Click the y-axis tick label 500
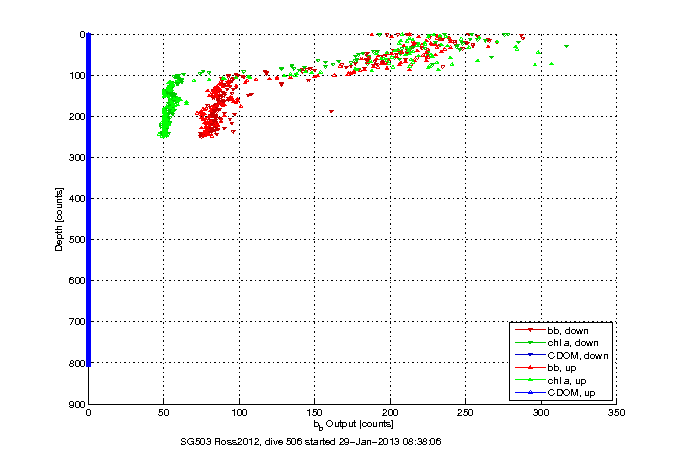 click(76, 239)
